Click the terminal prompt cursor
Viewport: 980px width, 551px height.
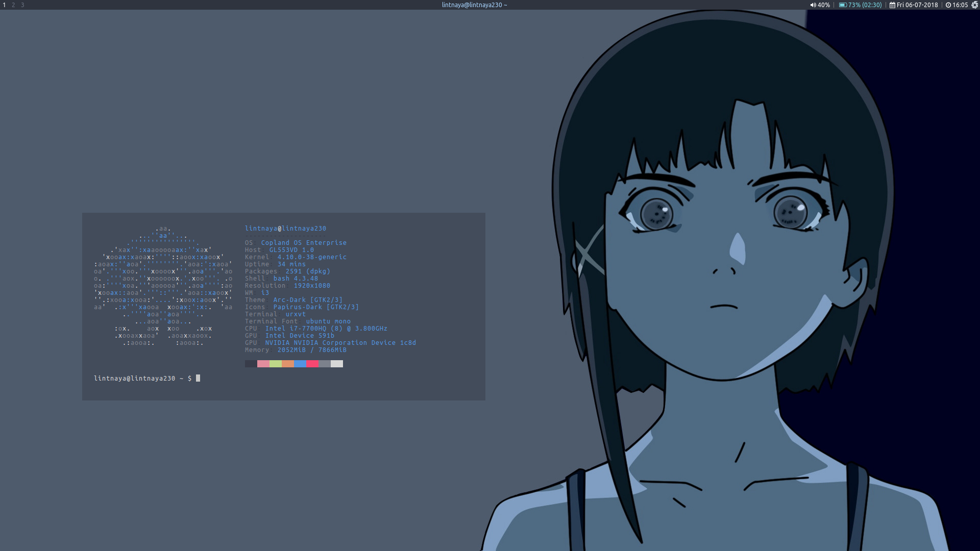coord(198,378)
